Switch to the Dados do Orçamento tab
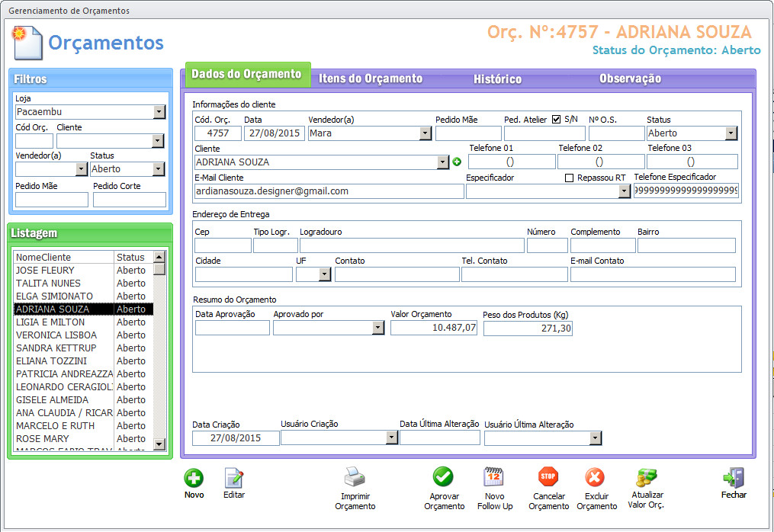Screen dimensions: 774x532 pyautogui.click(x=247, y=74)
